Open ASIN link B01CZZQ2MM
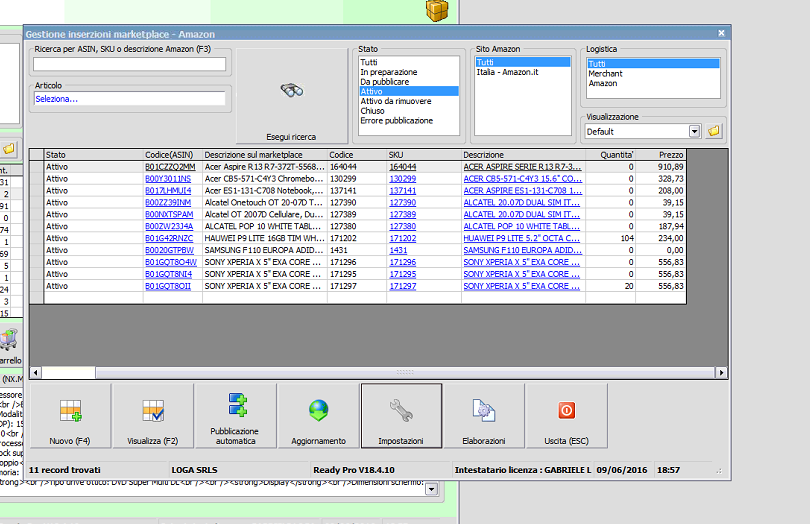This screenshot has height=524, width=810. 169,166
